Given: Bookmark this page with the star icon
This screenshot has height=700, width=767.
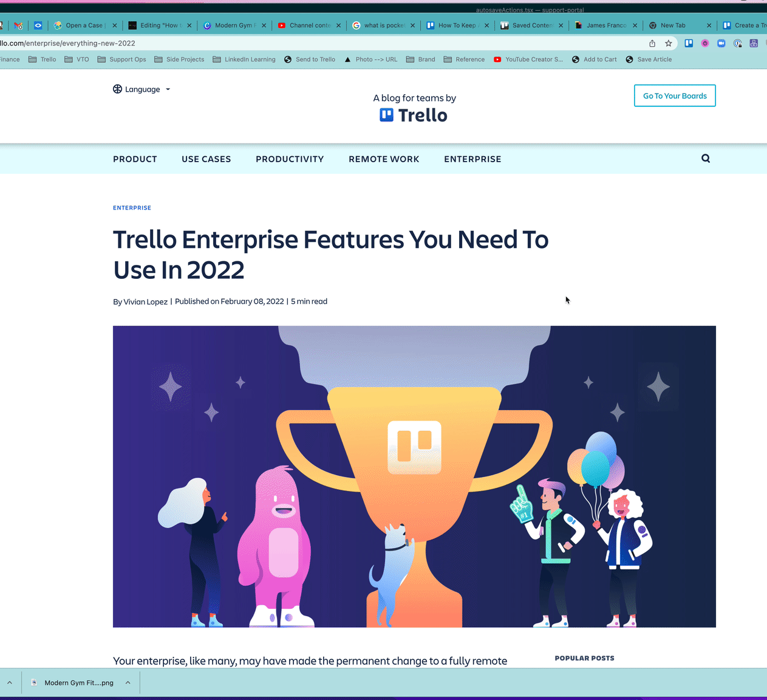Looking at the screenshot, I should (x=669, y=43).
